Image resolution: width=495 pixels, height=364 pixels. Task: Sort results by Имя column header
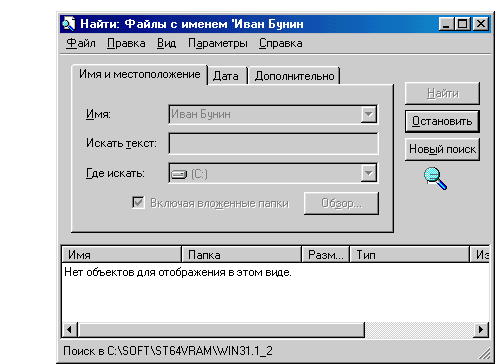[122, 255]
